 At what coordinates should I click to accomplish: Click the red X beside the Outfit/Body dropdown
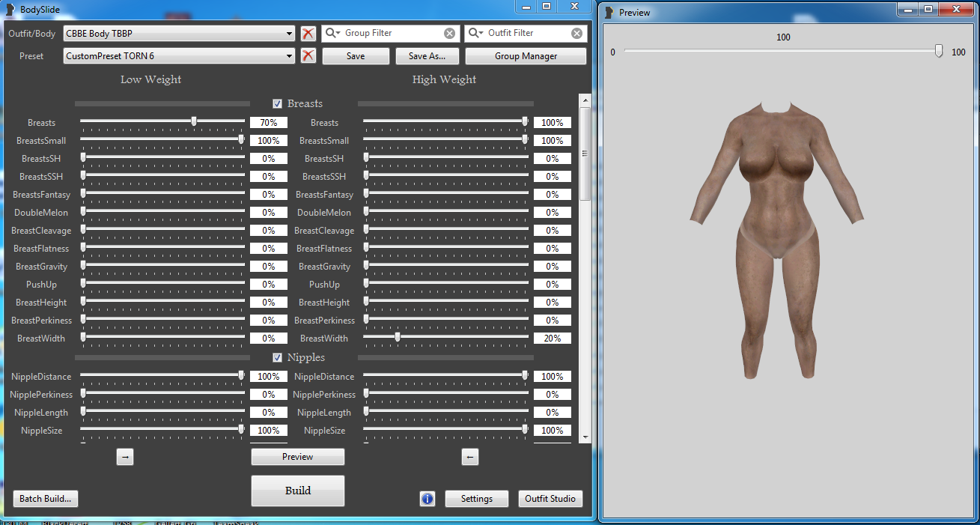(308, 34)
